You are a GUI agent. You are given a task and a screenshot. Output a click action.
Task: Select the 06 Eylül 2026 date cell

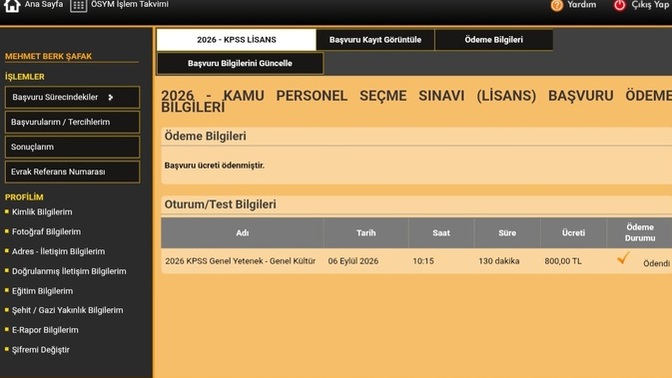coord(353,261)
